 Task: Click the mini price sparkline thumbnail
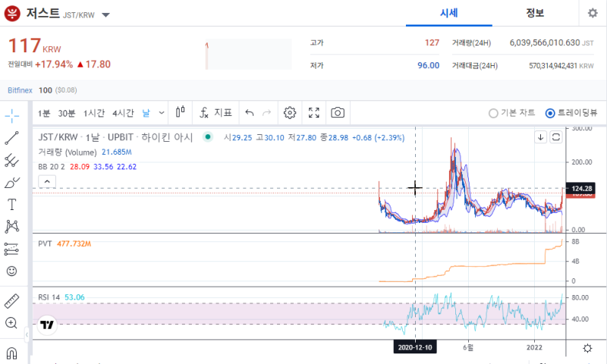(248, 54)
